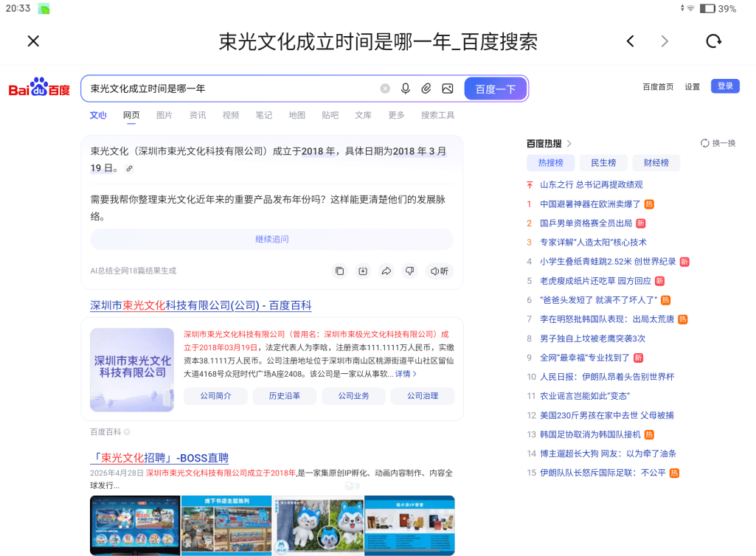
Task: Start voice search with microphone icon
Action: [x=406, y=88]
